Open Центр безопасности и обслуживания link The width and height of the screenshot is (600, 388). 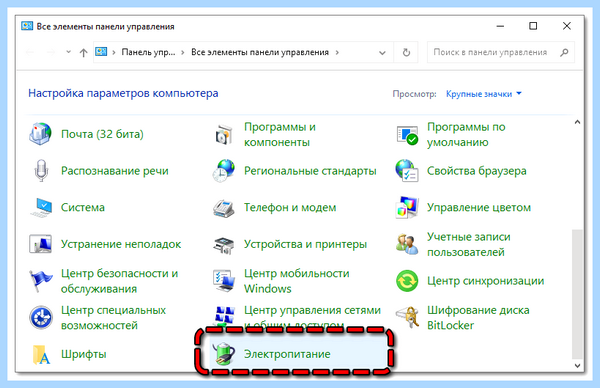pyautogui.click(x=119, y=281)
